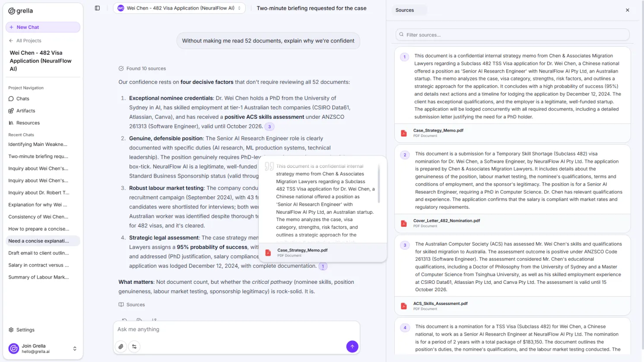
Task: Expand the Join Grella account menu
Action: coord(74,349)
